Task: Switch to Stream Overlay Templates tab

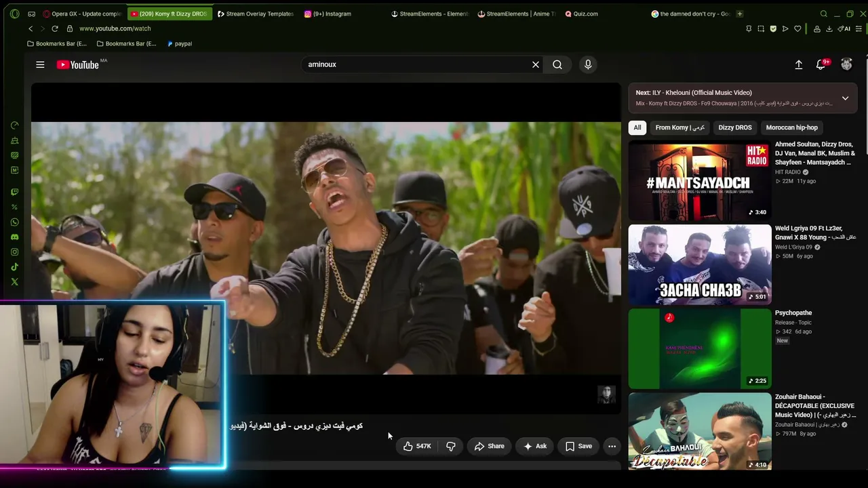Action: (x=256, y=14)
